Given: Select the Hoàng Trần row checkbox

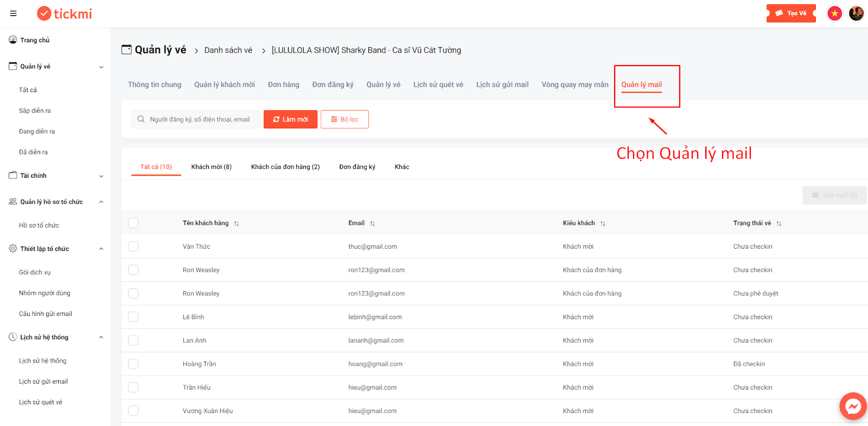Looking at the screenshot, I should tap(133, 364).
